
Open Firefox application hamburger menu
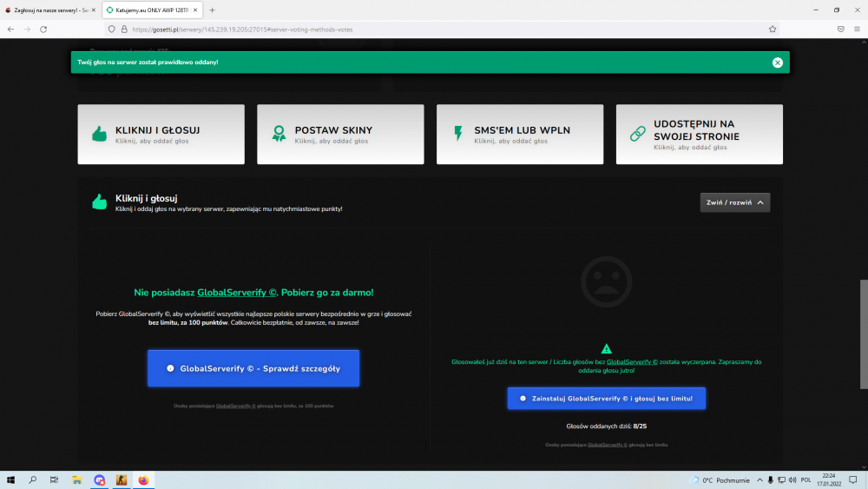click(857, 30)
